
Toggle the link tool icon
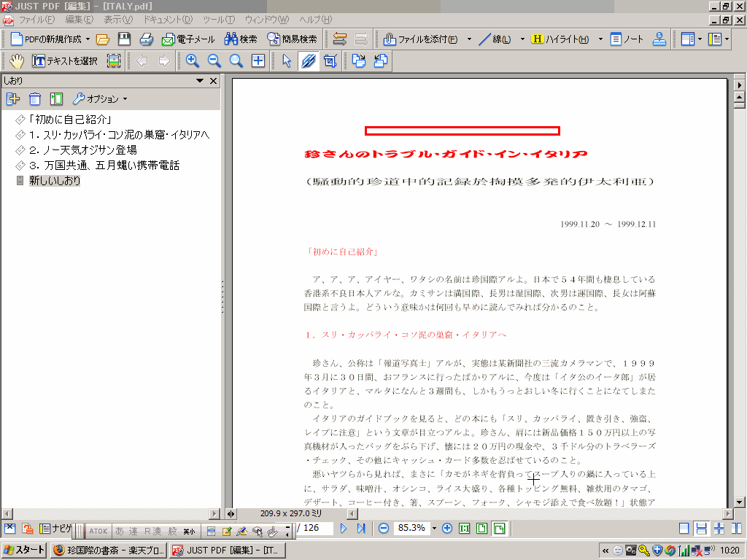click(309, 61)
